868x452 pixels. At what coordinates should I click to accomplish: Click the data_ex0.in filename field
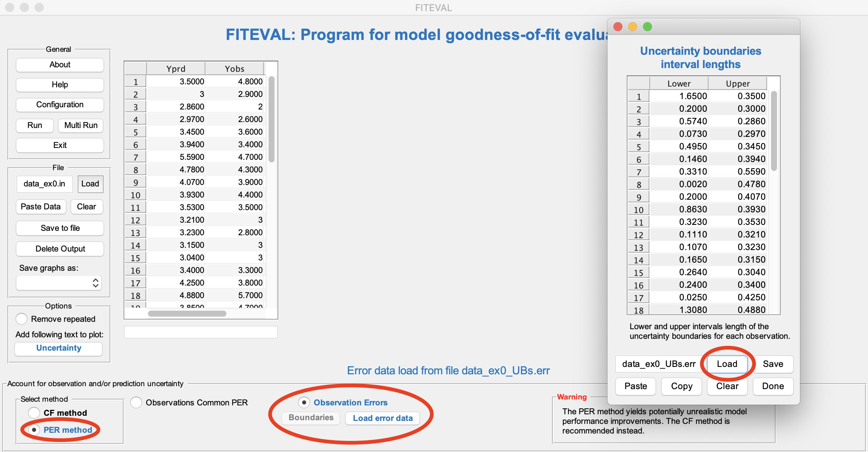click(x=44, y=184)
